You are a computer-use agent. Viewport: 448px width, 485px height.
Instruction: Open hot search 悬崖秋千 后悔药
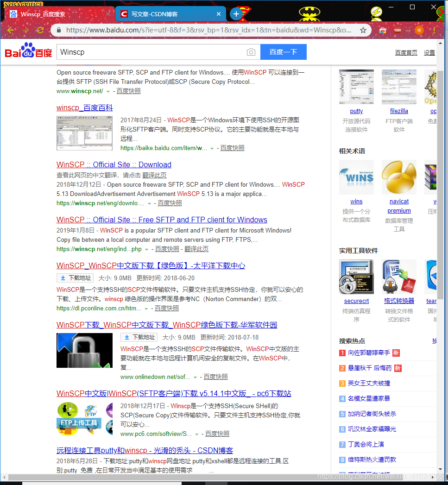370,368
